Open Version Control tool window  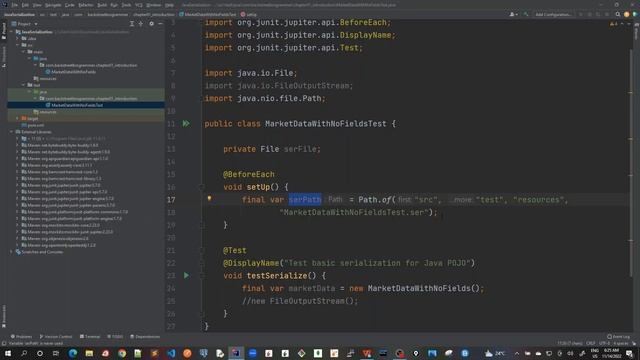coord(56,336)
